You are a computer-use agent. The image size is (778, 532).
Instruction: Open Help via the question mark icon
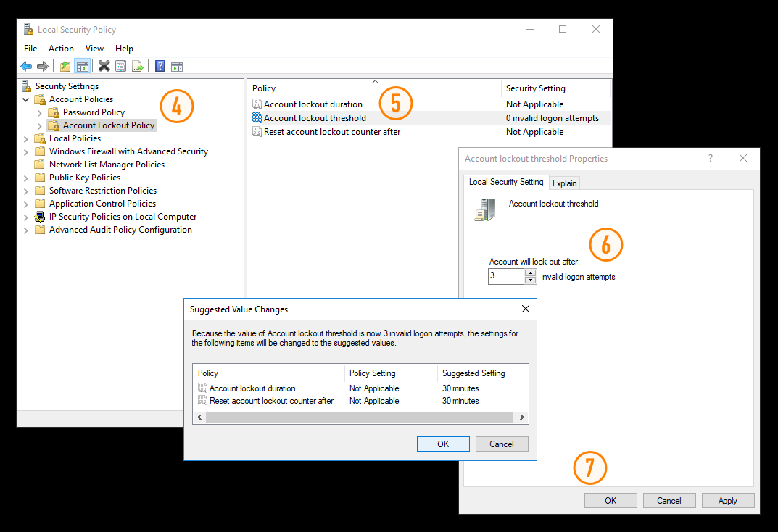(x=160, y=67)
